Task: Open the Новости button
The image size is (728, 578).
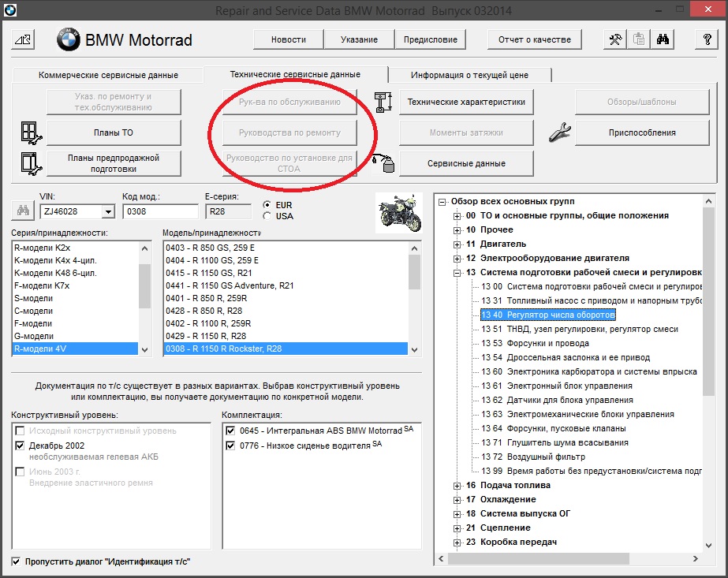Action: pyautogui.click(x=289, y=39)
